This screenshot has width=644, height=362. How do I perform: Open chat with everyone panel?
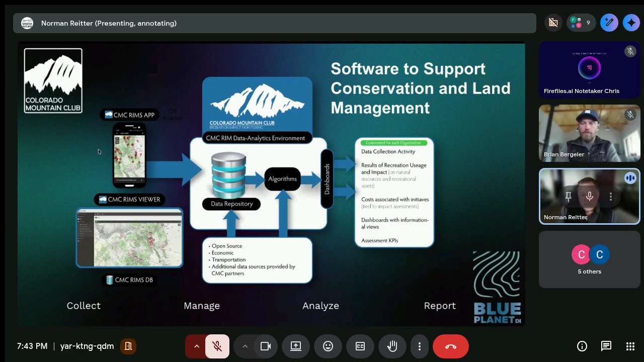(x=606, y=346)
